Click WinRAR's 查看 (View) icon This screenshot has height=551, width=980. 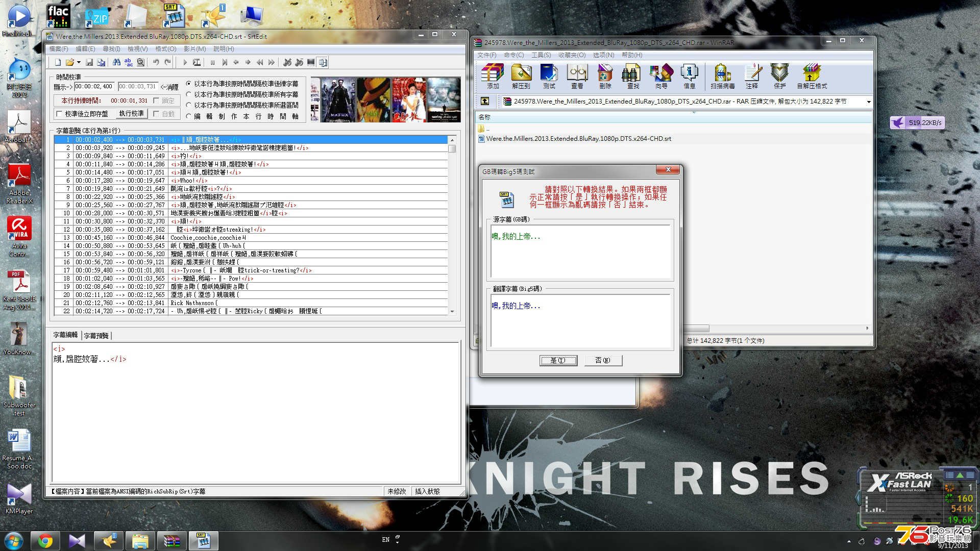pos(577,77)
